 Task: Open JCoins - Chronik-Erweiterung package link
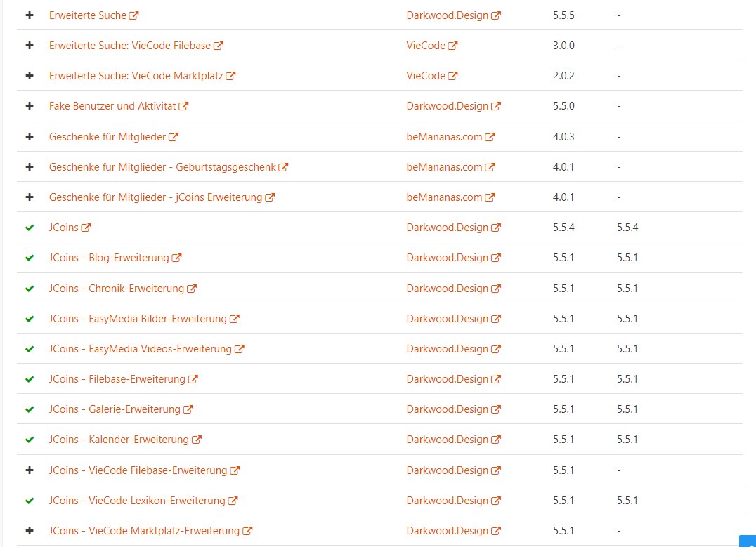(x=116, y=289)
